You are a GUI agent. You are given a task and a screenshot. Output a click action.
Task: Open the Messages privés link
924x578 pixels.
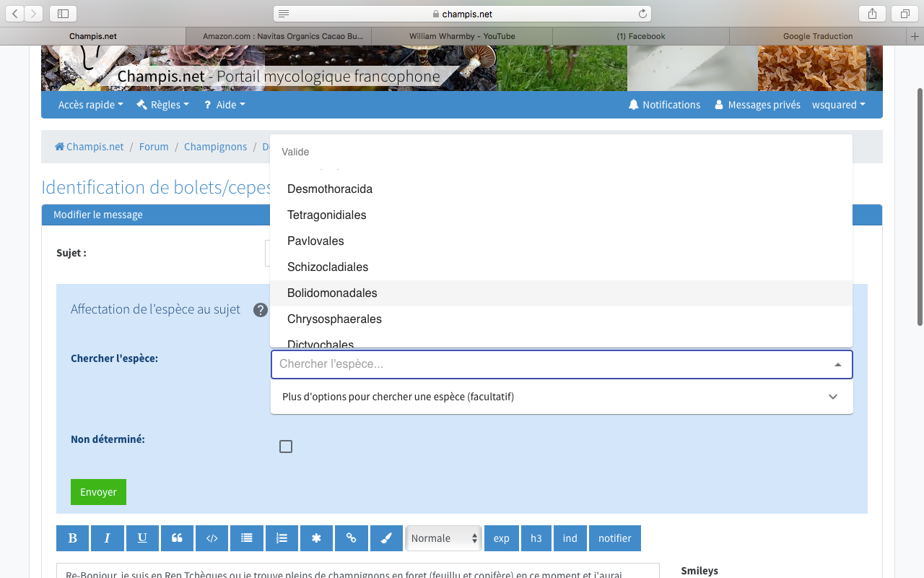[x=757, y=105]
